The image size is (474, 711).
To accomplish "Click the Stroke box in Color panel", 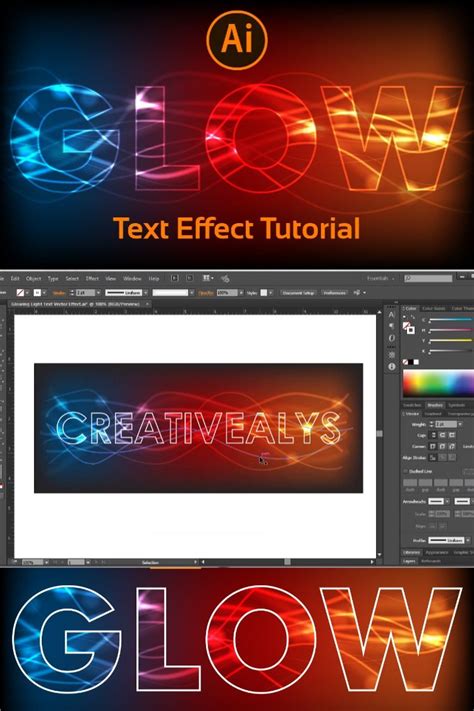I will click(x=410, y=330).
